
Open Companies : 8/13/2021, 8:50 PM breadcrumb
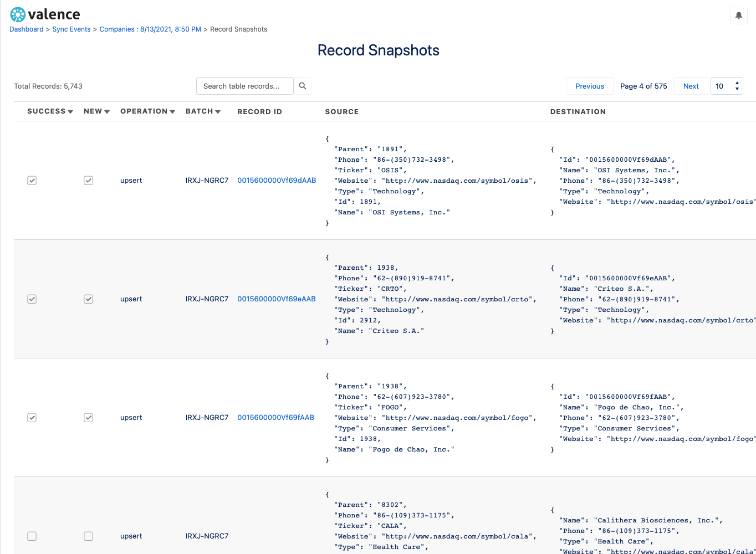(x=150, y=29)
